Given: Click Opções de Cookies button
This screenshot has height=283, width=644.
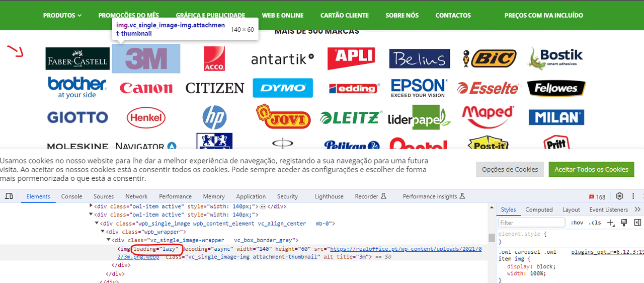Looking at the screenshot, I should [510, 169].
